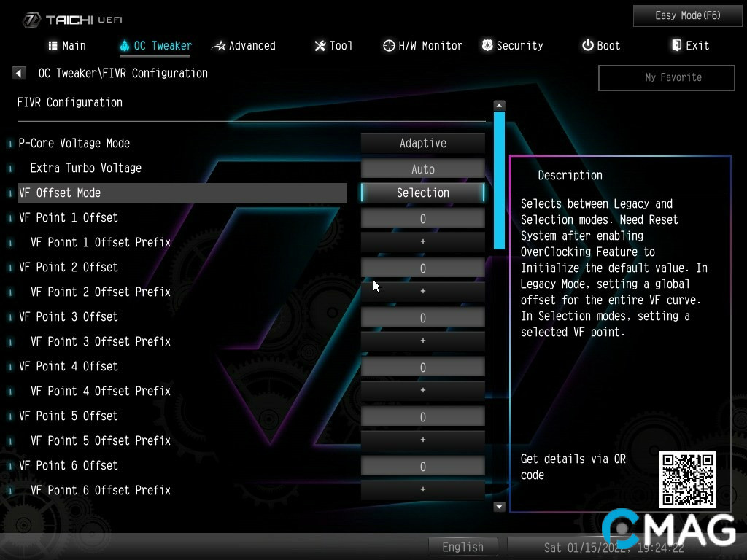Click the OC Tweaker flame icon
Screen dimensions: 747x560
pos(125,46)
